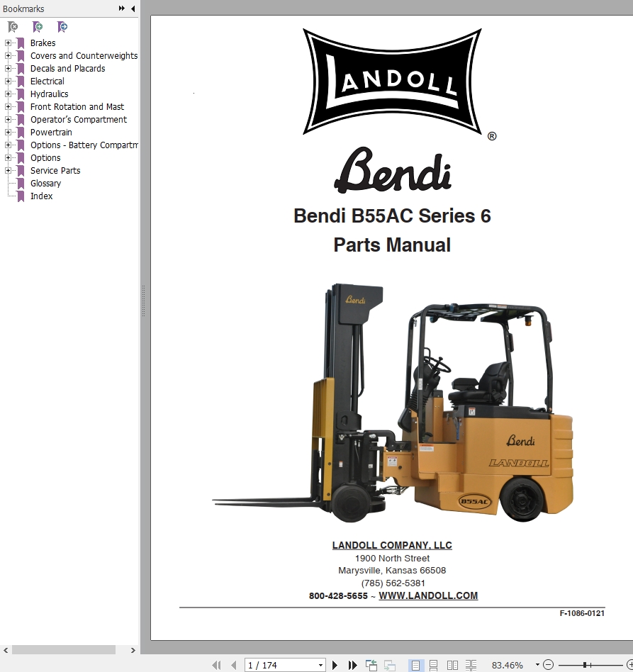The height and width of the screenshot is (672, 633).
Task: Navigate to the Electrical section
Action: 47,82
